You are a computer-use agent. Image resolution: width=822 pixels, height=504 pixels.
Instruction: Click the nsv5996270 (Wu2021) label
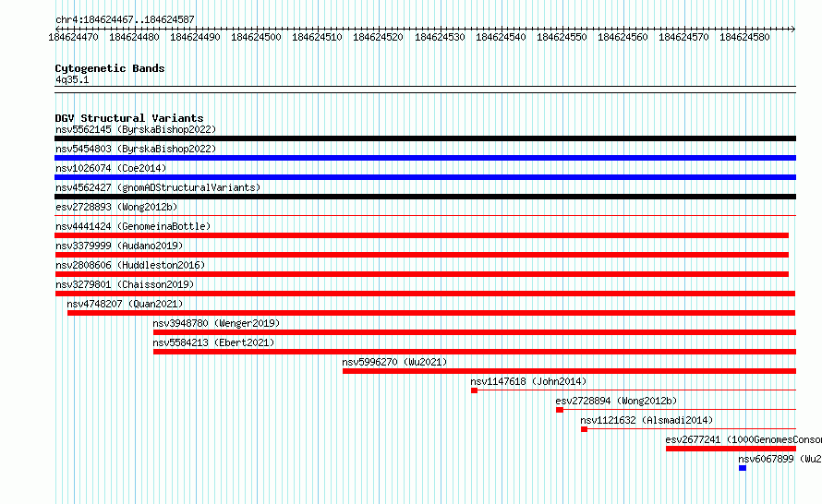tap(394, 362)
